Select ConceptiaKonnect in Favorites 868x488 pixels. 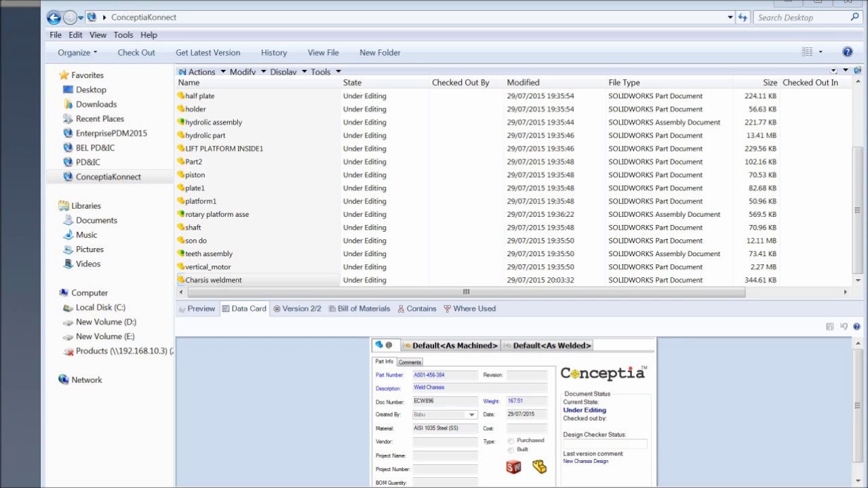pyautogui.click(x=108, y=176)
